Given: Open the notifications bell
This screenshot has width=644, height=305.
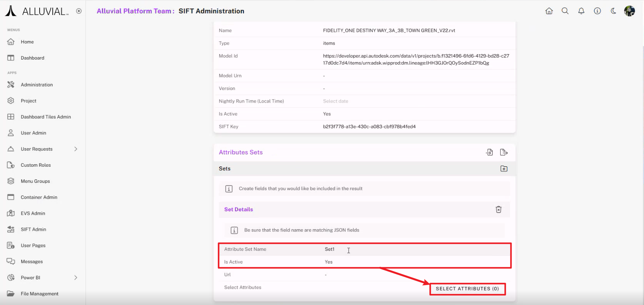Looking at the screenshot, I should click(x=581, y=11).
